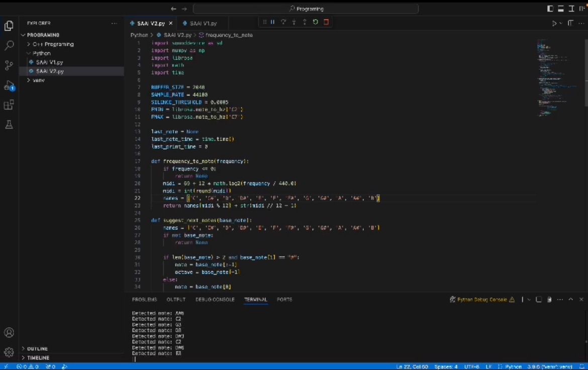The width and height of the screenshot is (588, 370).
Task: Select the TERMINAL panel tab
Action: pos(256,300)
